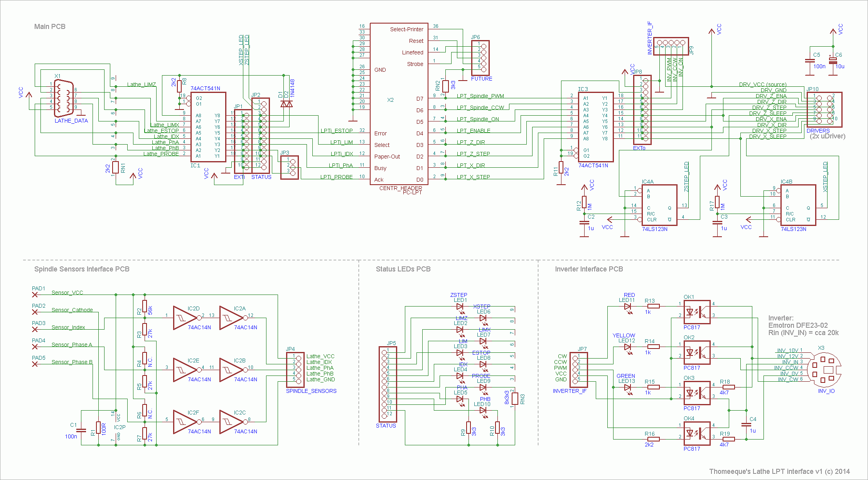The image size is (868, 480).
Task: Select the X3 INV_IO round connector
Action: pyautogui.click(x=824, y=370)
